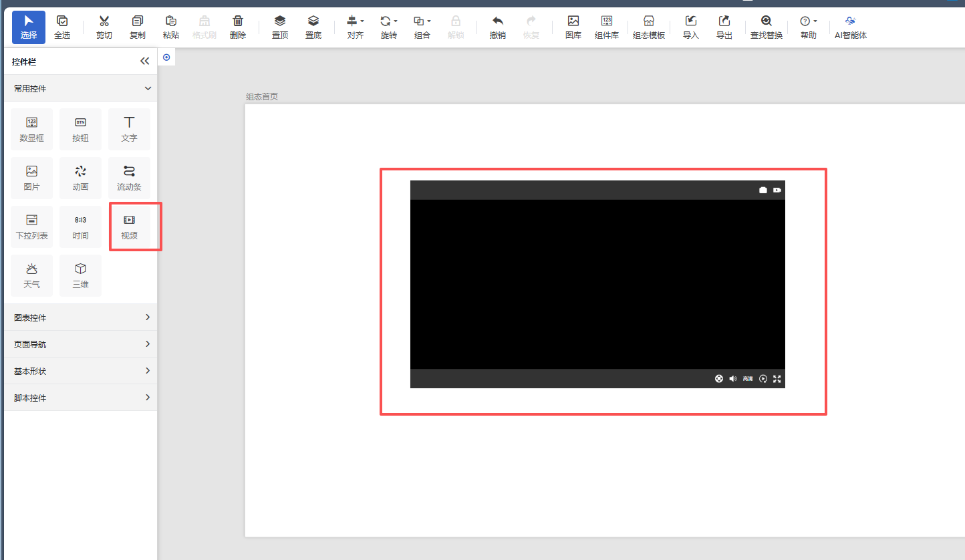The width and height of the screenshot is (965, 560).
Task: Select the 图片 image widget
Action: pyautogui.click(x=31, y=178)
